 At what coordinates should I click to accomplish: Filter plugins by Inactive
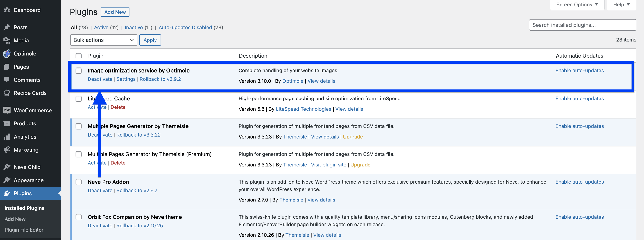pyautogui.click(x=134, y=28)
